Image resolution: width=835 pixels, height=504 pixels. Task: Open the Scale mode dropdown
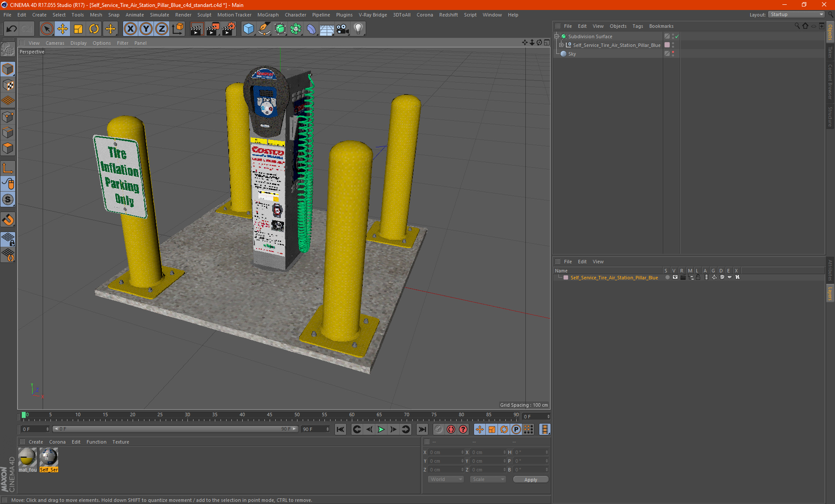(x=488, y=479)
